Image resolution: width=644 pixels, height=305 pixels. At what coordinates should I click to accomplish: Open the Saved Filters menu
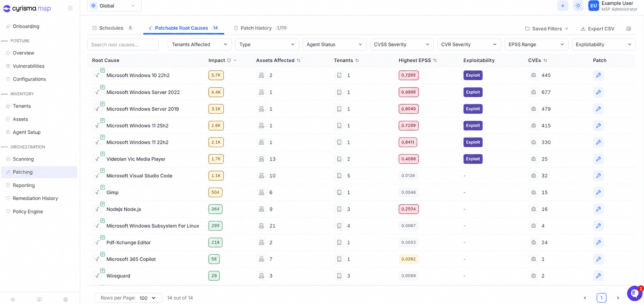[546, 29]
